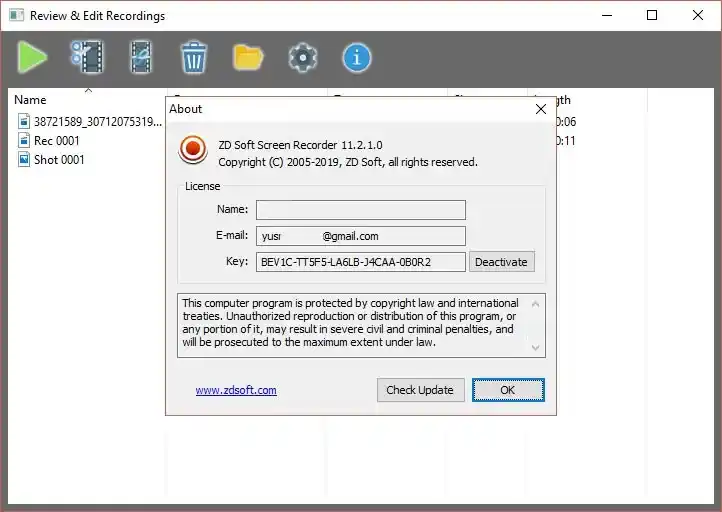Viewport: 722px width, 512px height.
Task: Click the license Key field
Action: click(361, 262)
